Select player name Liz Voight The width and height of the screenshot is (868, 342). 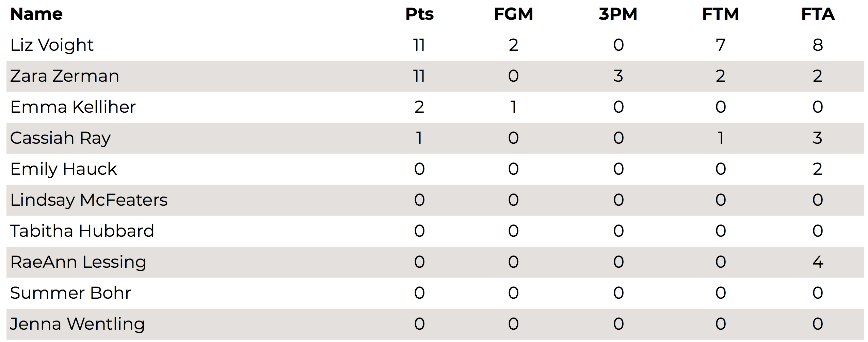tap(52, 45)
